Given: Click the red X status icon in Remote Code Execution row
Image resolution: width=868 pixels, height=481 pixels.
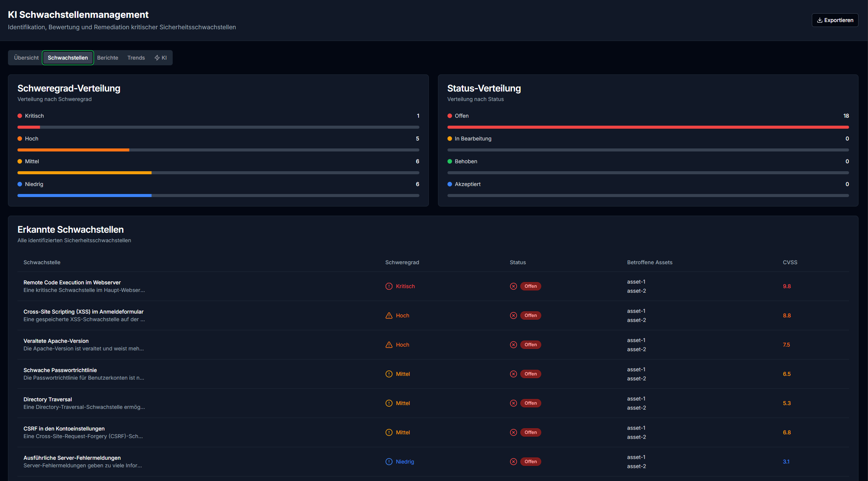Looking at the screenshot, I should 514,286.
